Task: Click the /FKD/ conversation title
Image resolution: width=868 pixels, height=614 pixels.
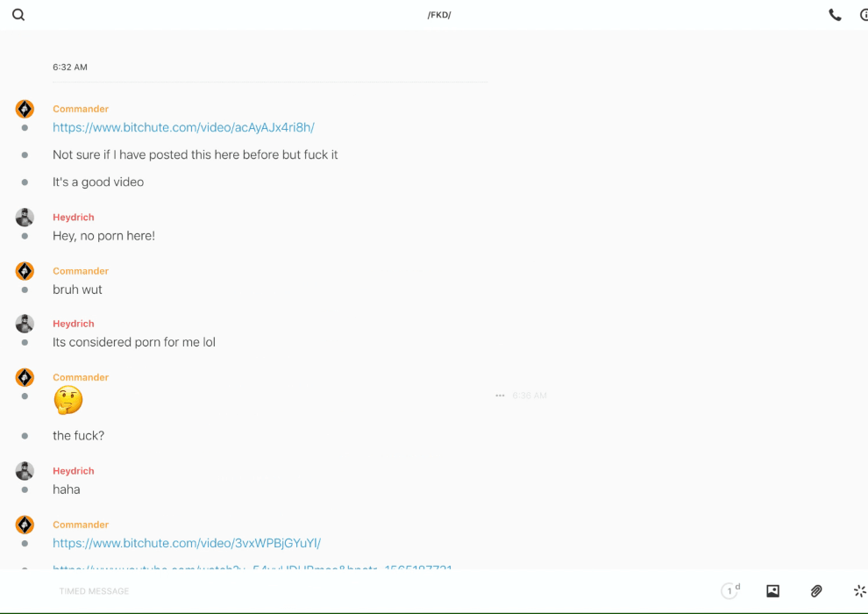Action: click(x=439, y=15)
